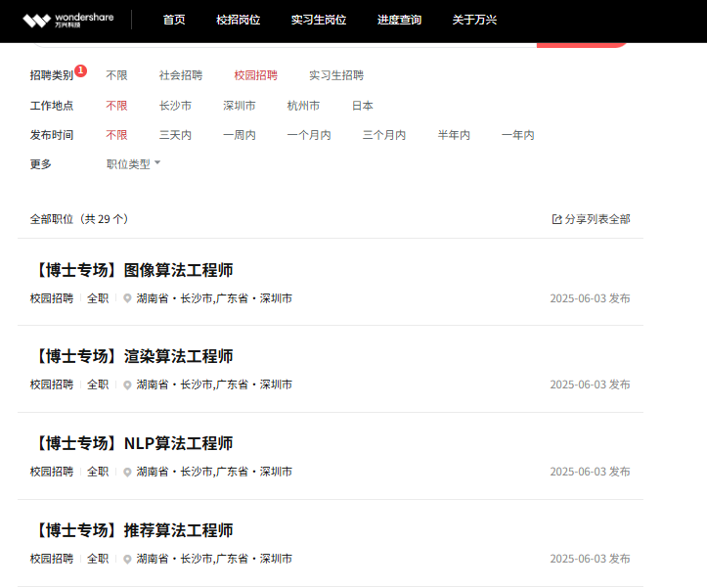
Task: Click 2025-06-03 发布 date of 推荐算法工程师
Action: [590, 559]
